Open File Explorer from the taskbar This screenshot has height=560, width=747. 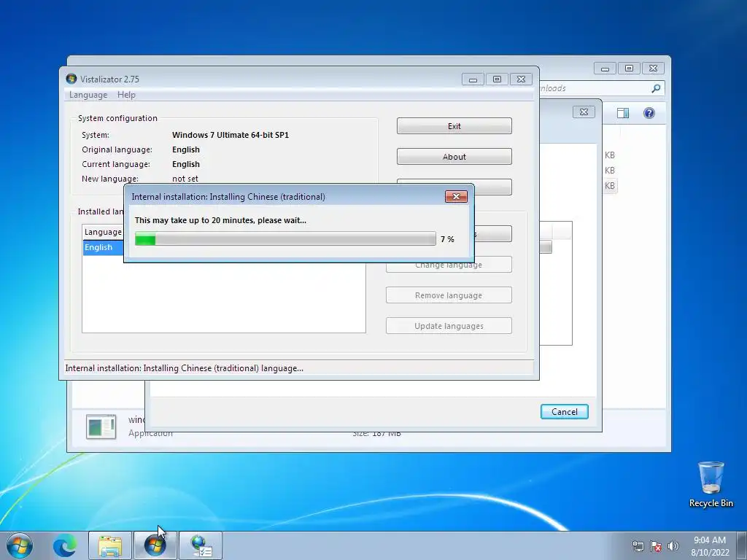click(x=110, y=545)
